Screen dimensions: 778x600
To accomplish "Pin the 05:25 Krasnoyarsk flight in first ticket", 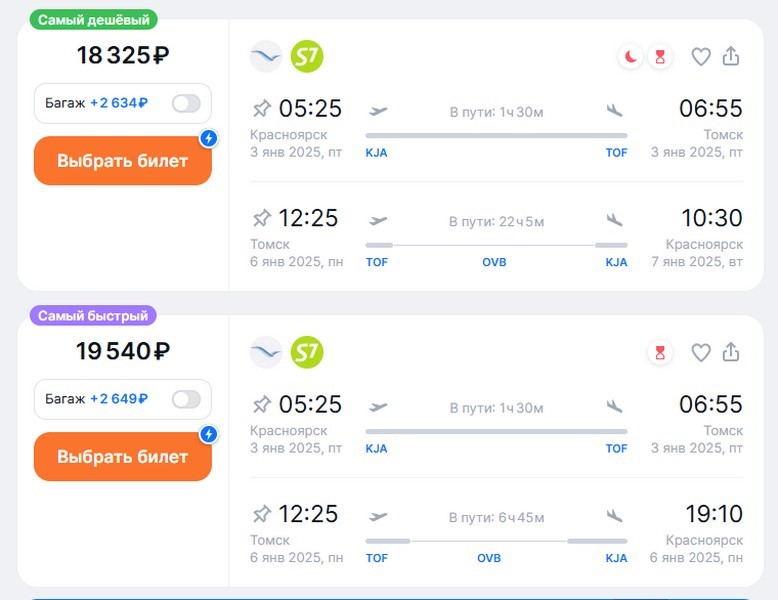I will pos(262,108).
